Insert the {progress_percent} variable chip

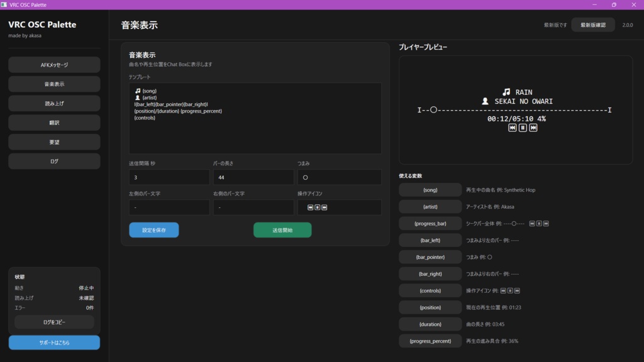coord(430,341)
